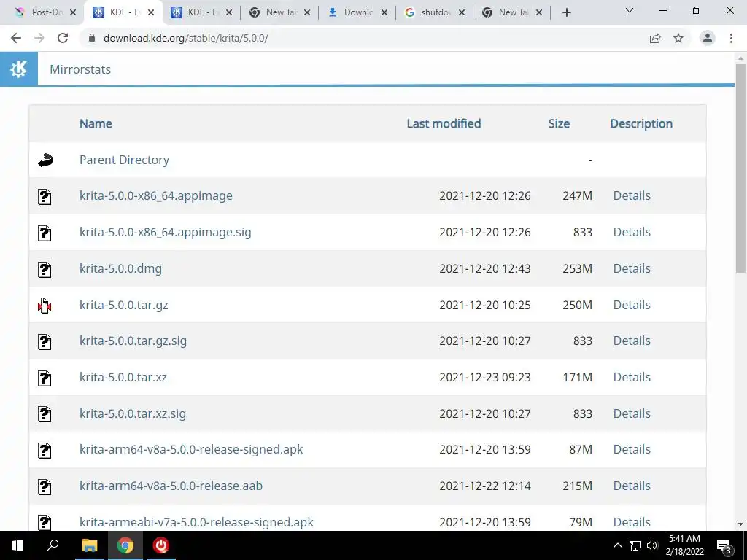Open krita-5.0.0-x86_64.appimage.sig link

(166, 233)
